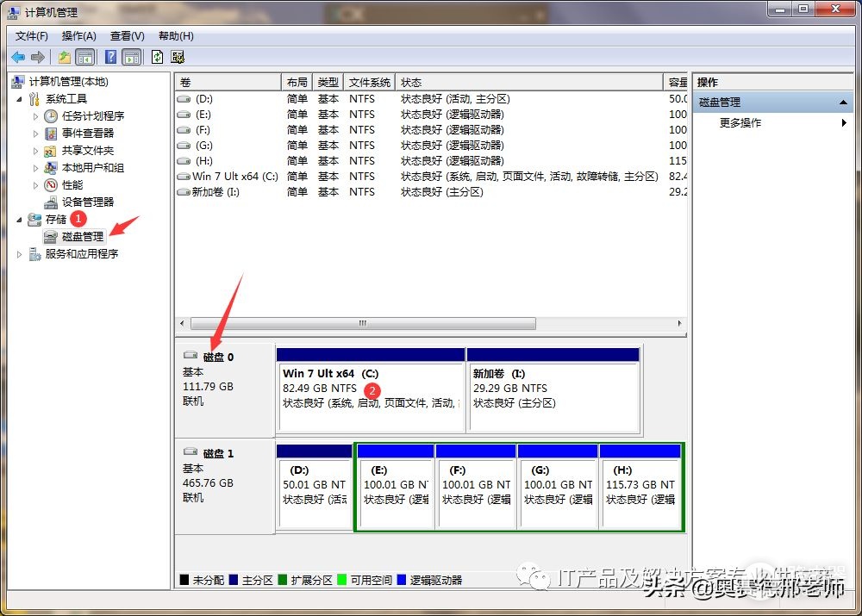862x616 pixels.
Task: Open 设备管理器 in the tree
Action: pyautogui.click(x=81, y=202)
